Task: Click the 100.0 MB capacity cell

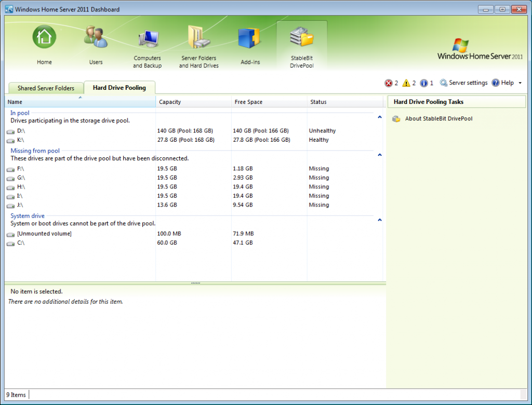Action: coord(169,233)
